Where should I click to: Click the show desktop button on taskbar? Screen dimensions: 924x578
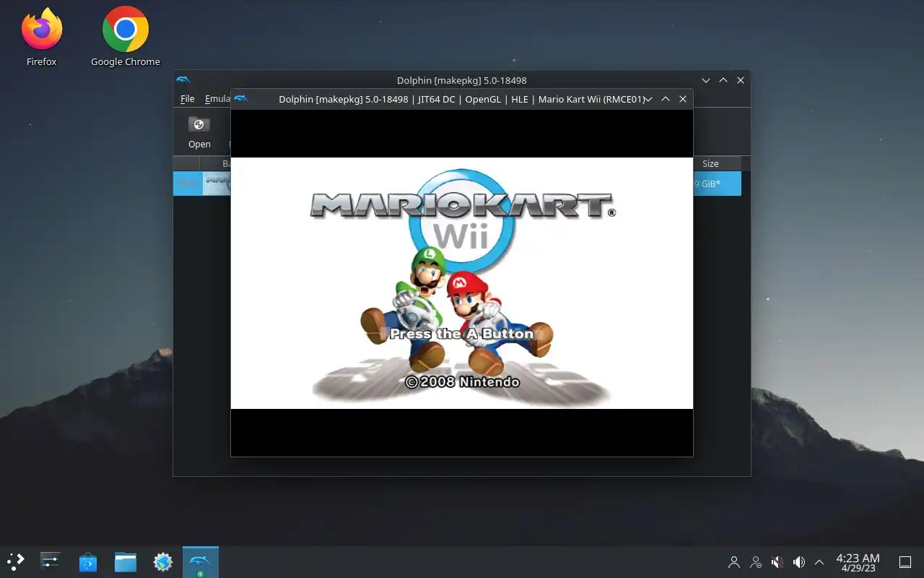905,561
